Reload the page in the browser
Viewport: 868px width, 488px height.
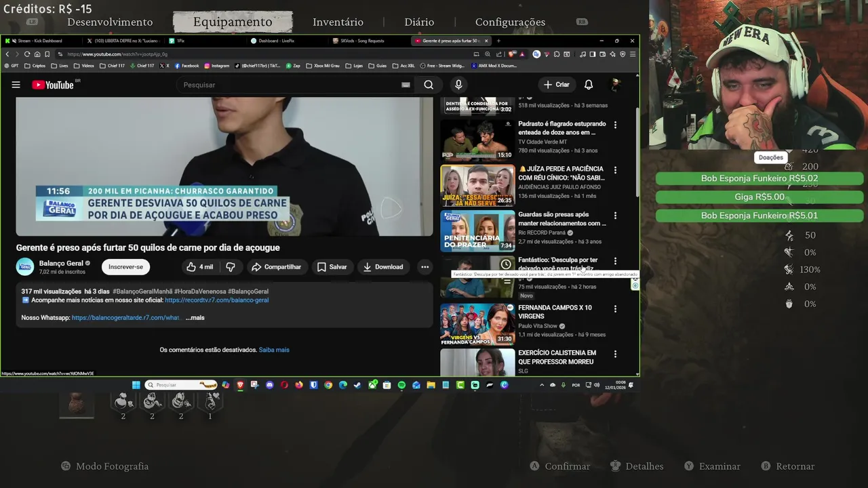[x=27, y=54]
